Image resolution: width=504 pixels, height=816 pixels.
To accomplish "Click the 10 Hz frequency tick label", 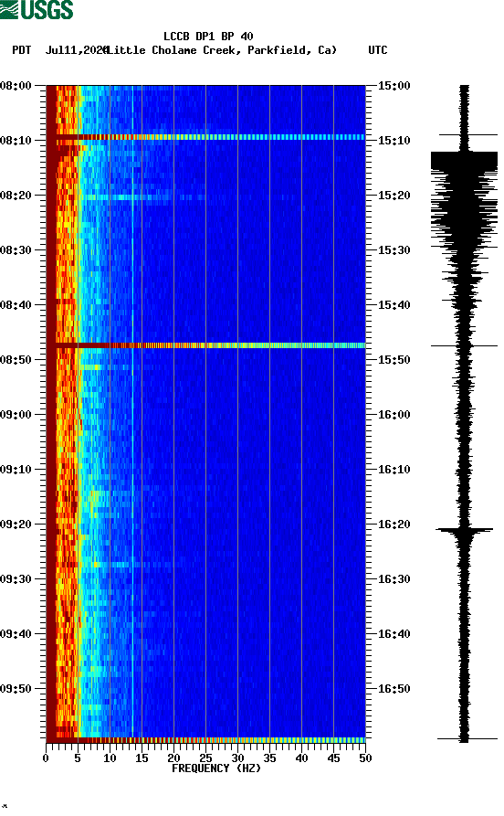I will click(110, 758).
